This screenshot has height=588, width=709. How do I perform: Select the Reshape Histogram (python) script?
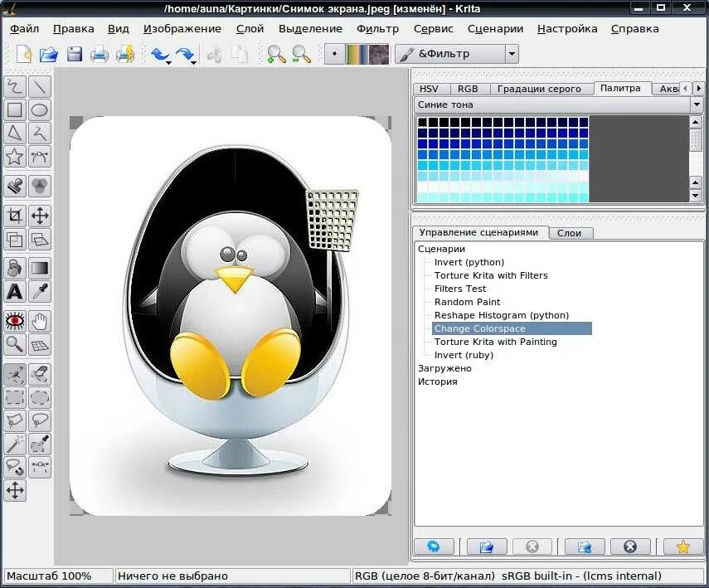point(502,315)
